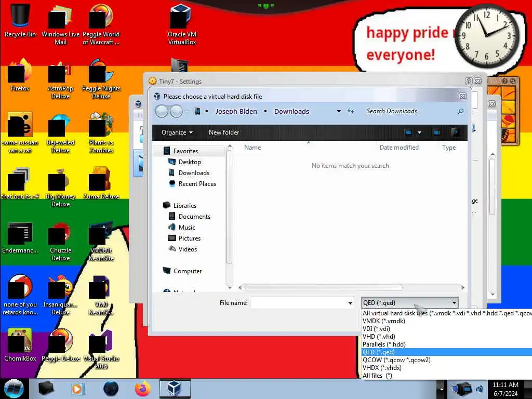
Task: Open the Endermanc... desktop icon
Action: [x=20, y=237]
